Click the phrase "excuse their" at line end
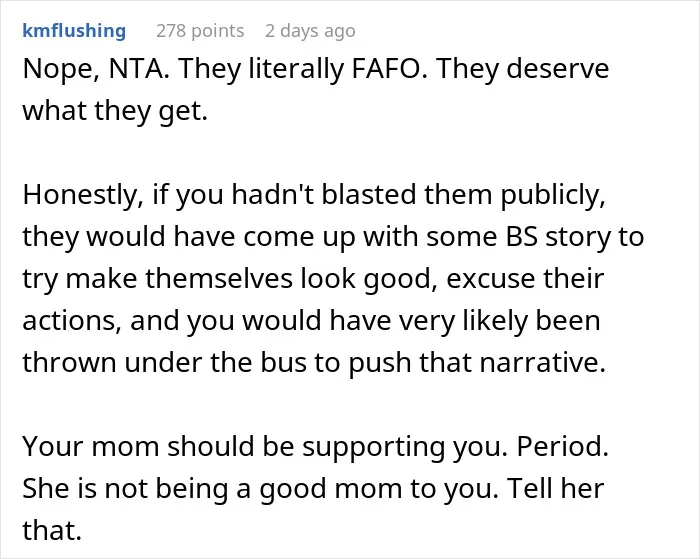Viewport: 700px width, 559px height. (525, 278)
